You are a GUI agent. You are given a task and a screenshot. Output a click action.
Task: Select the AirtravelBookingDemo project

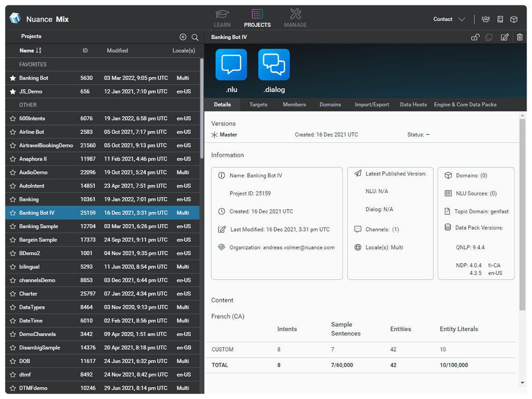coord(102,146)
